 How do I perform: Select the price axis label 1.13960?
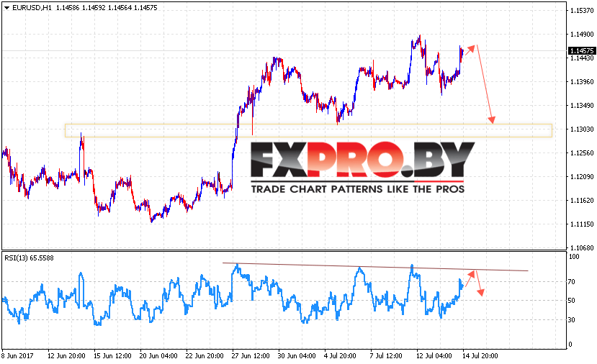coord(582,82)
